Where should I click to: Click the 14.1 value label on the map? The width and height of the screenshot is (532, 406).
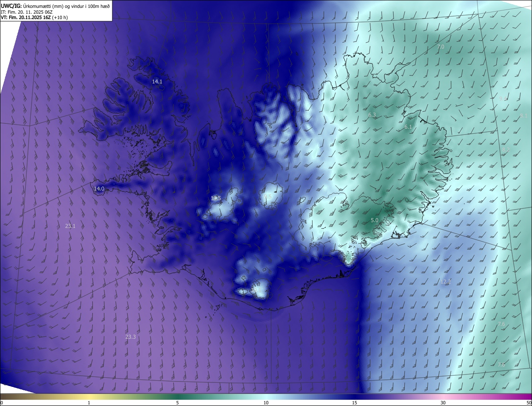pyautogui.click(x=157, y=82)
